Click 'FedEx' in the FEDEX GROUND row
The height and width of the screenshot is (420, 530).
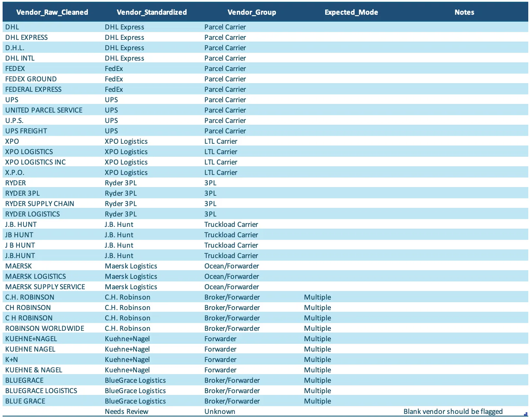point(114,79)
